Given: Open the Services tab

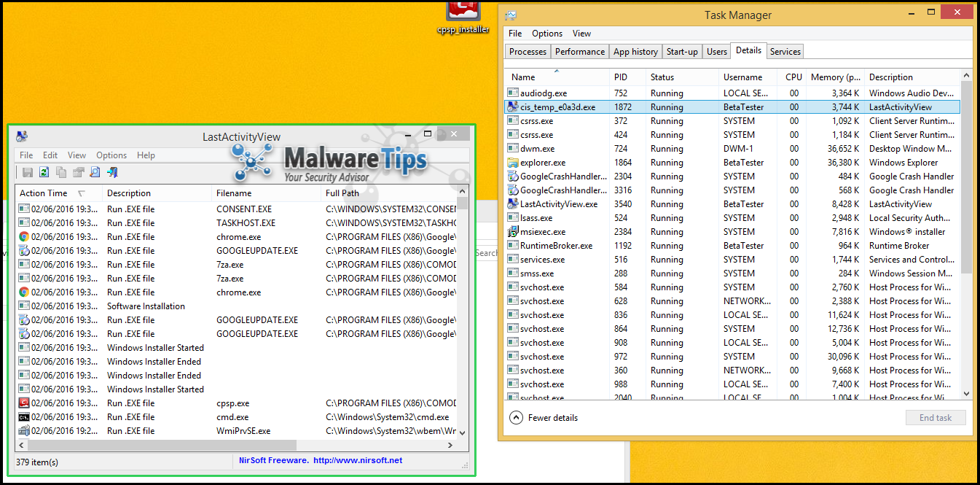Looking at the screenshot, I should pos(785,52).
